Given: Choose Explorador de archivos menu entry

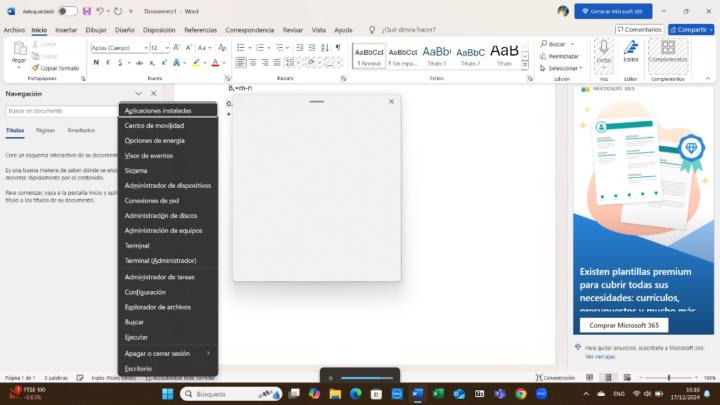Looking at the screenshot, I should pos(157,307).
